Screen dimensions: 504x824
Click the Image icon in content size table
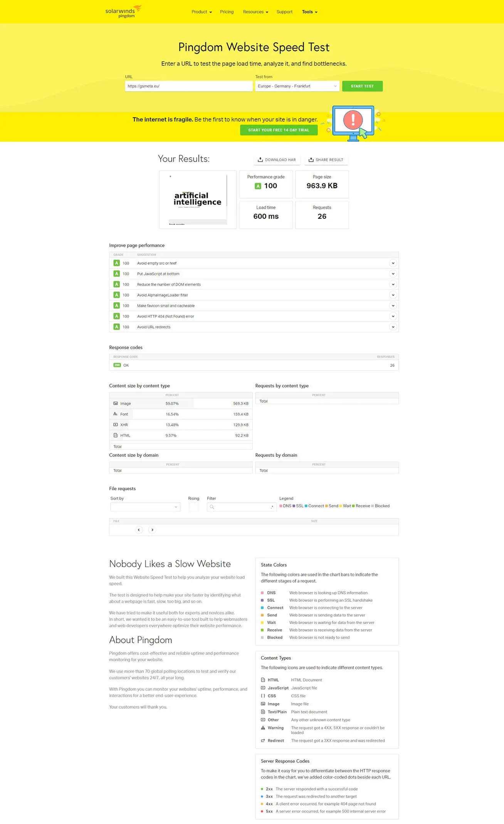tap(116, 404)
